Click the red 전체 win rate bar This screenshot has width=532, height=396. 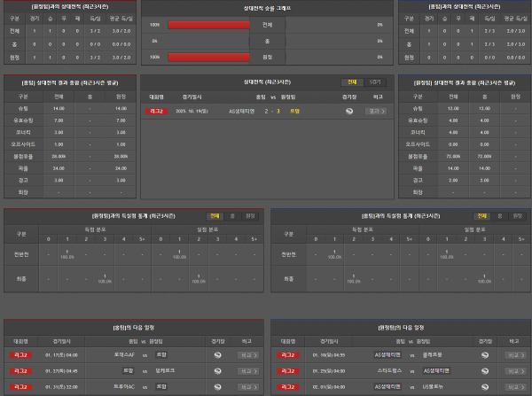point(209,25)
